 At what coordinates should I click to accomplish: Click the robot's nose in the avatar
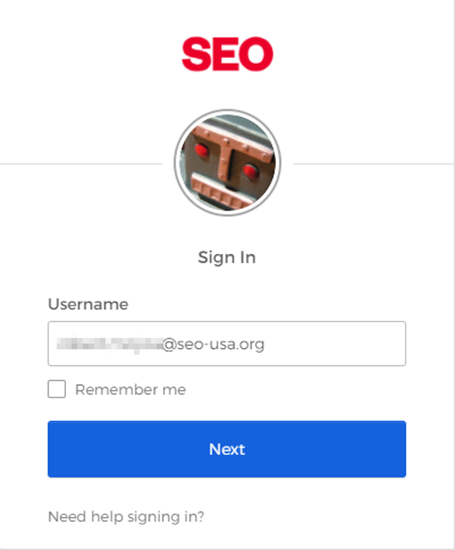[226, 163]
